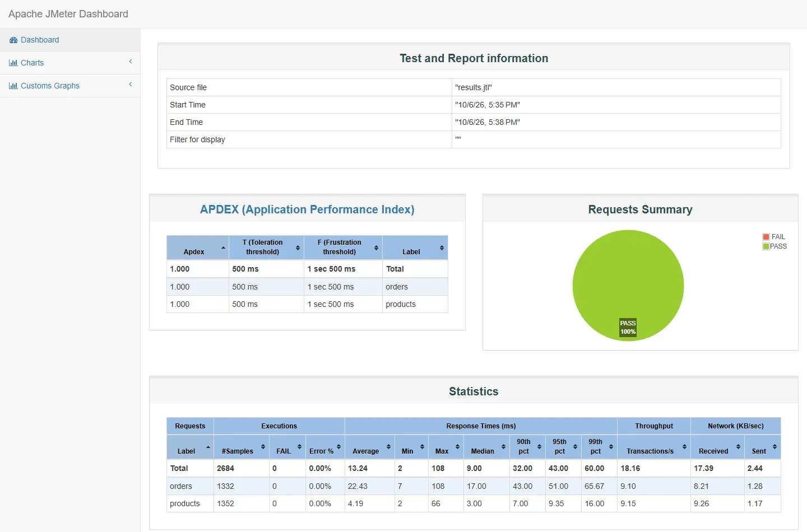Sort Statistics by 90th pct sort arrows
Screen dimensions: 807x532
point(539,447)
